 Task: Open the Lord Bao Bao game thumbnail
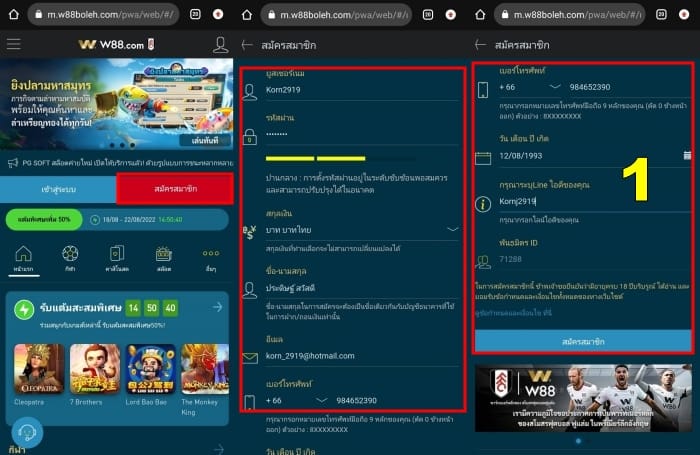(150, 369)
